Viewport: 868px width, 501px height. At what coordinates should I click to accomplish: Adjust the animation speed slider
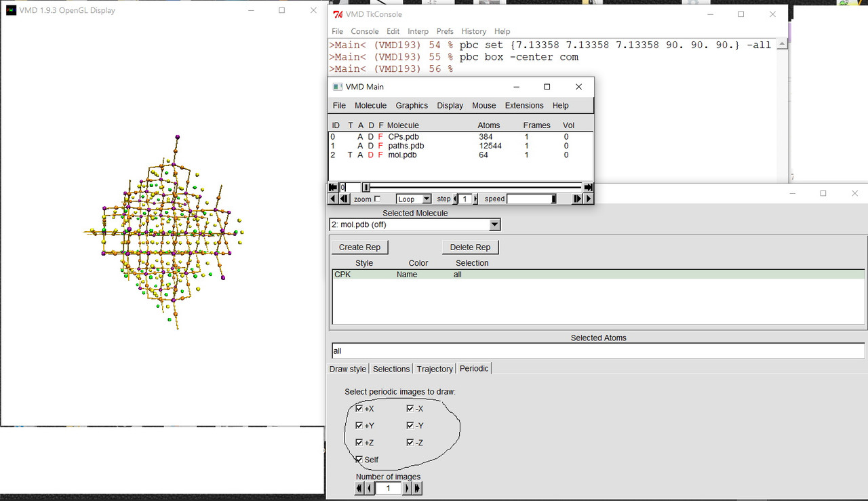pyautogui.click(x=532, y=199)
